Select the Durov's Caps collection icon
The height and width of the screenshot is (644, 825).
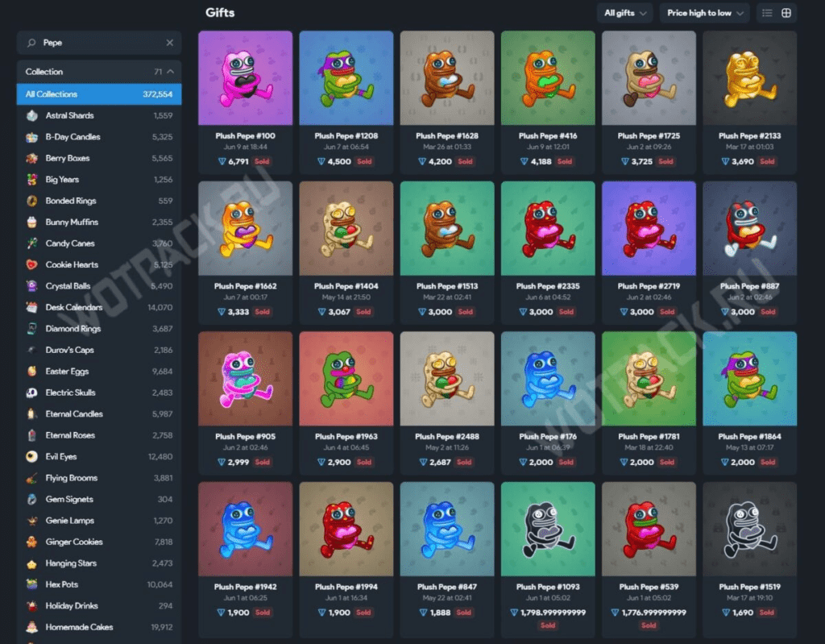point(31,350)
